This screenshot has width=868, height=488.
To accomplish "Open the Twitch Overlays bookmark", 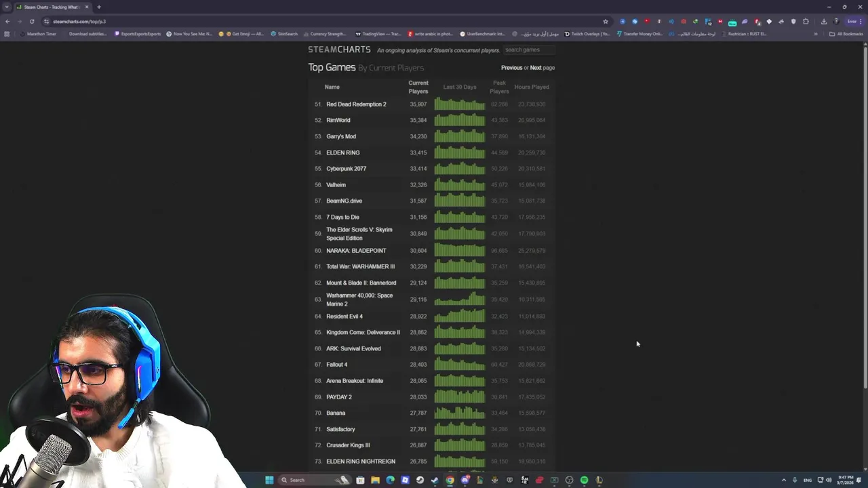I will 587,34.
